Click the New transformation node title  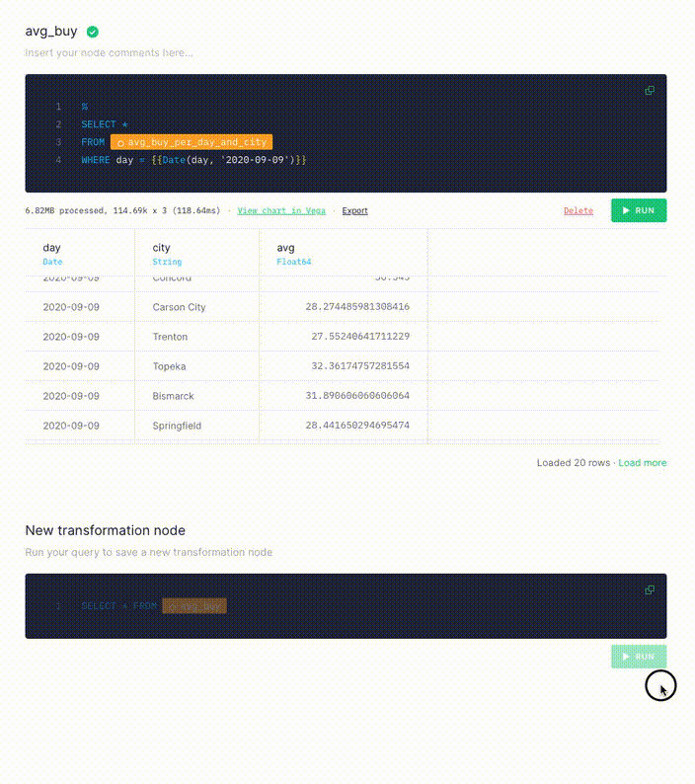point(105,530)
